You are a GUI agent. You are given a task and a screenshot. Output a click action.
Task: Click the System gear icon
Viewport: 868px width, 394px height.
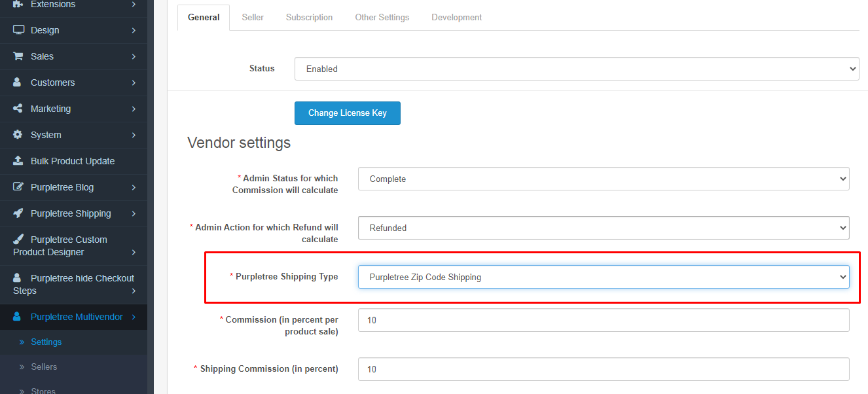click(x=18, y=135)
